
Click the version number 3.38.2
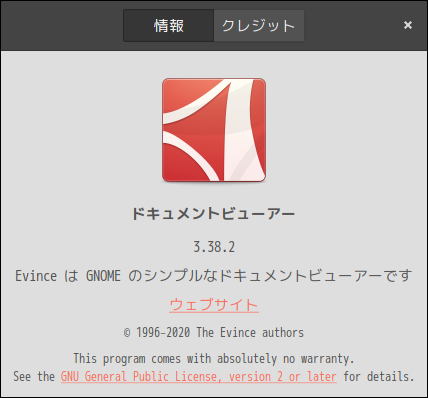(x=214, y=247)
